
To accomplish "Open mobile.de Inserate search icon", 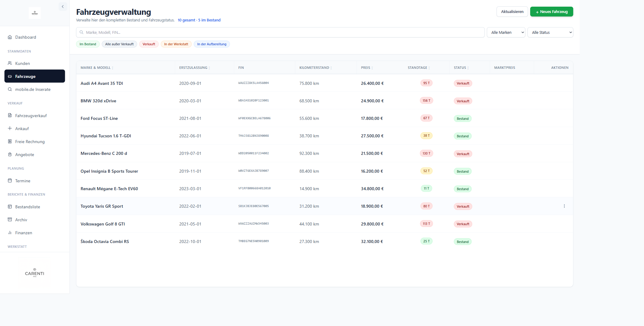I will (10, 89).
